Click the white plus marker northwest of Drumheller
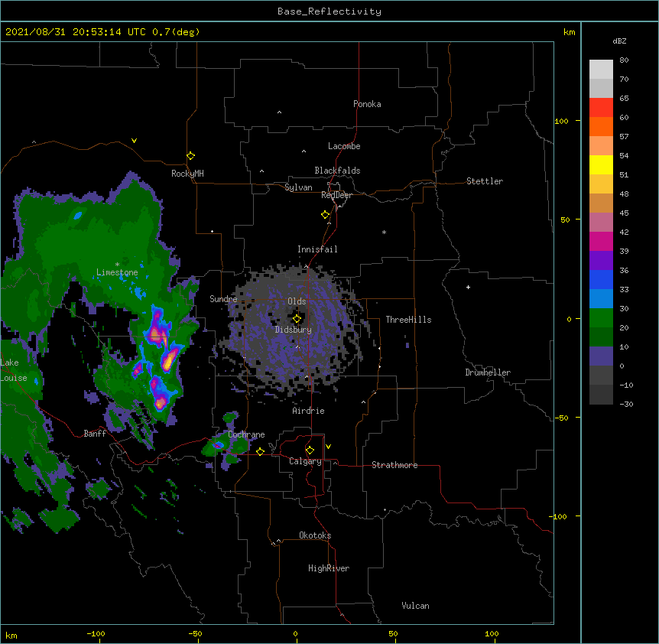This screenshot has width=659, height=644. click(x=468, y=287)
